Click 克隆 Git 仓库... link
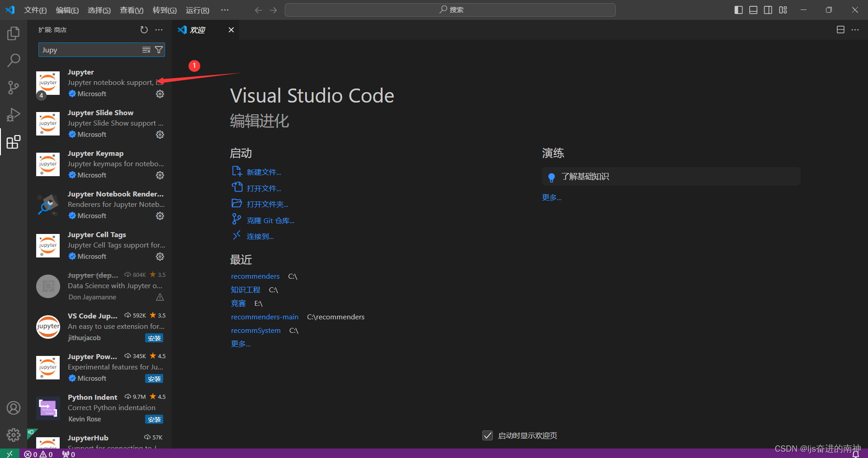Image resolution: width=868 pixels, height=458 pixels. click(x=270, y=221)
